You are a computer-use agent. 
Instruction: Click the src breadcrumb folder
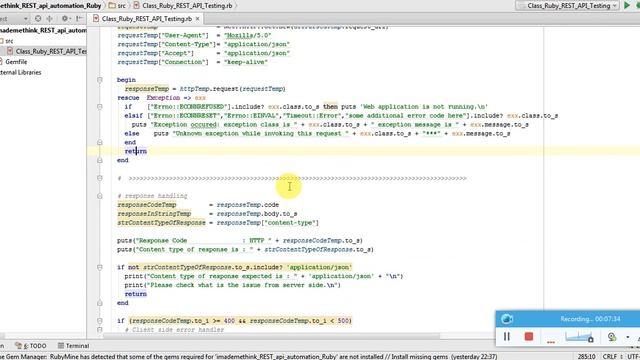117,5
